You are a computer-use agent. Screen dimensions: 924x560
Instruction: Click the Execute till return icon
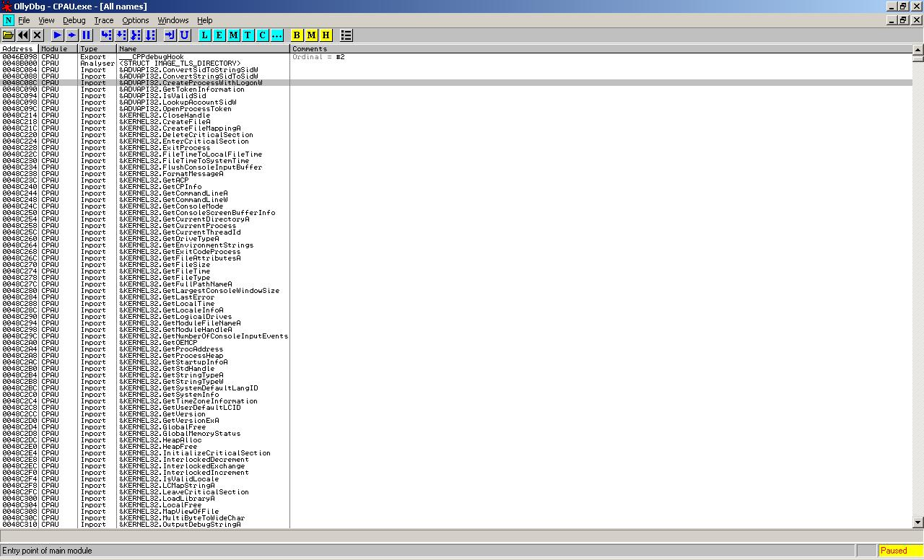click(x=170, y=35)
